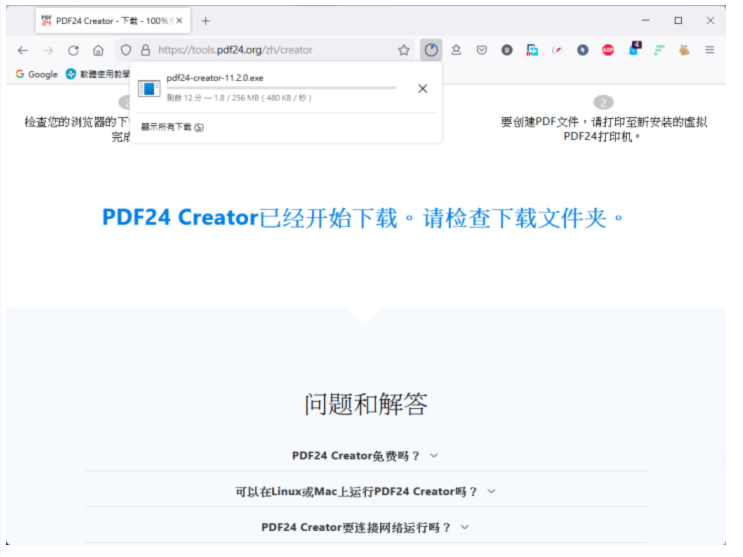The image size is (743, 557).
Task: Open the colorful copy-page extension icon
Action: (532, 50)
